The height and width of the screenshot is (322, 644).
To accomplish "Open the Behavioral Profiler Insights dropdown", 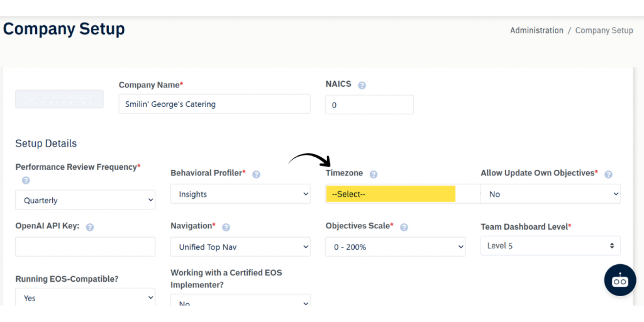I will 240,194.
